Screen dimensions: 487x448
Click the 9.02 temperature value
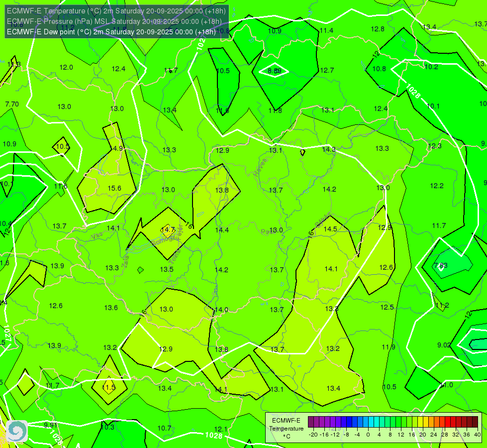point(444,345)
